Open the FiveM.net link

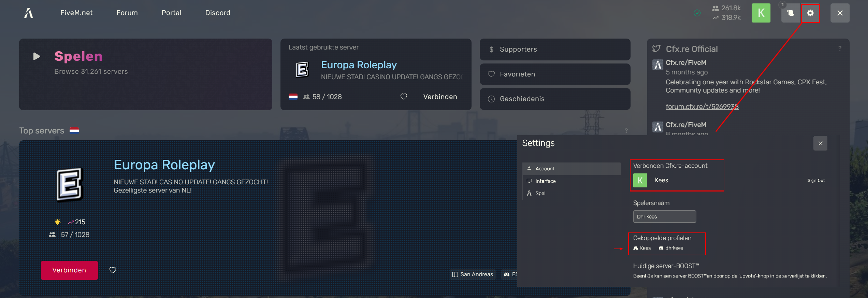pyautogui.click(x=76, y=13)
